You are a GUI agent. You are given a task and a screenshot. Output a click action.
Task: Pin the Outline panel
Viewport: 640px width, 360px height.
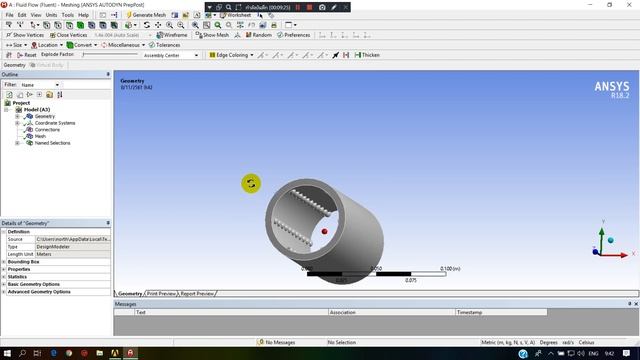108,74
